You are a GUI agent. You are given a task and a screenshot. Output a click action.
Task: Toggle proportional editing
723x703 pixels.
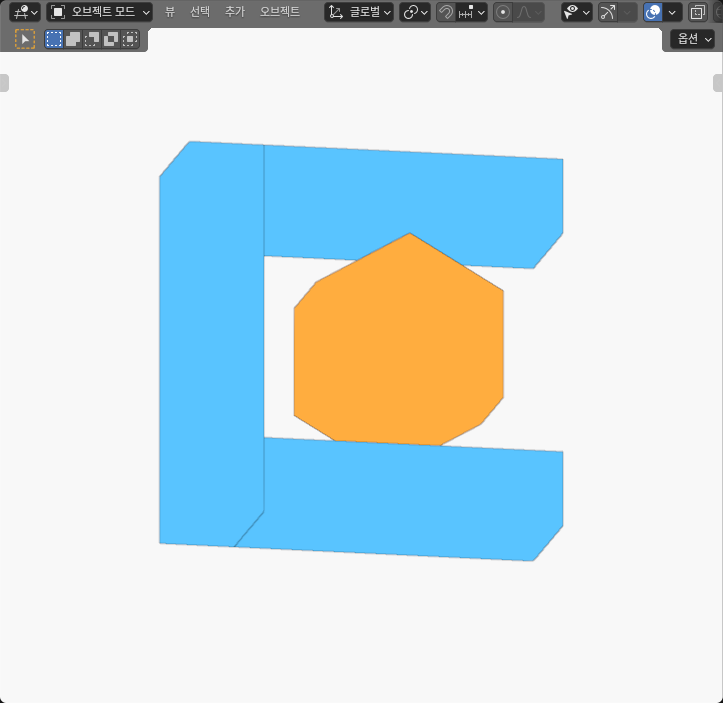[x=503, y=12]
